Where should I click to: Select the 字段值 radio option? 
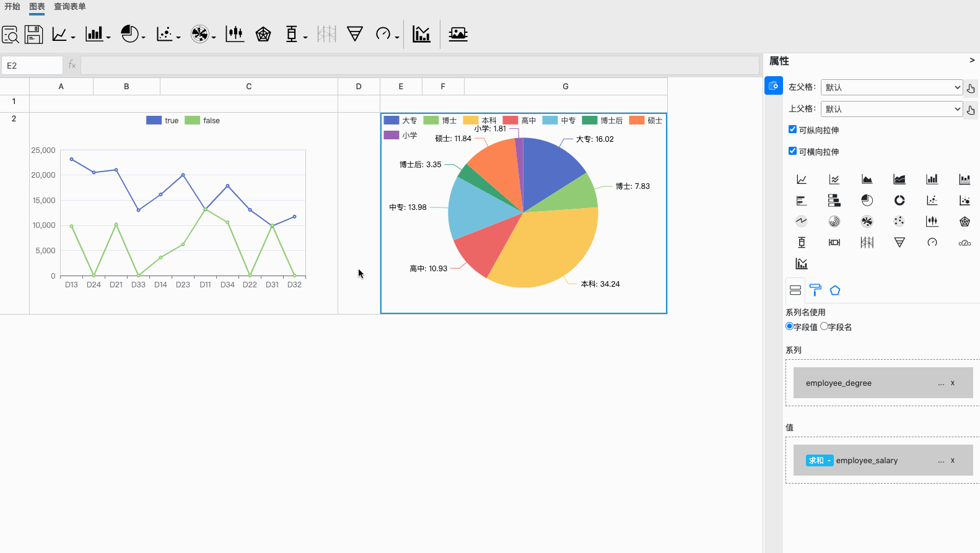click(x=789, y=326)
